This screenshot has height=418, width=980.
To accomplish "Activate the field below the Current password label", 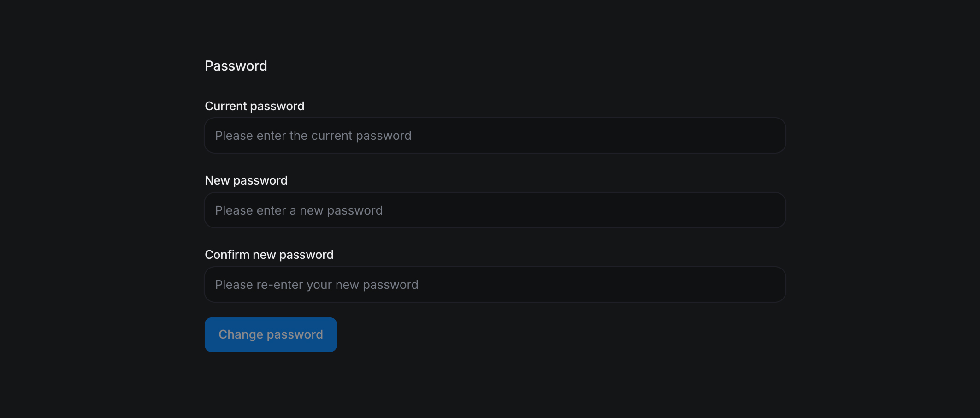I will point(495,136).
